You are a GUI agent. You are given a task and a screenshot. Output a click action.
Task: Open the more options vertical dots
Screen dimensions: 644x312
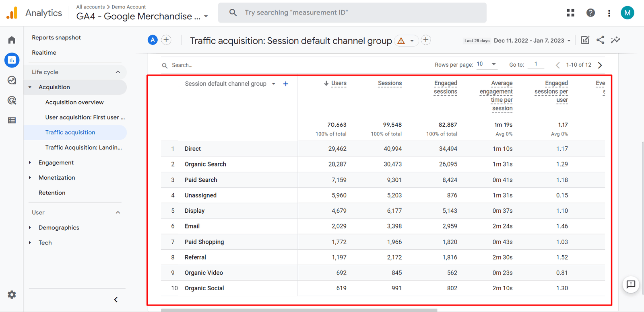609,13
